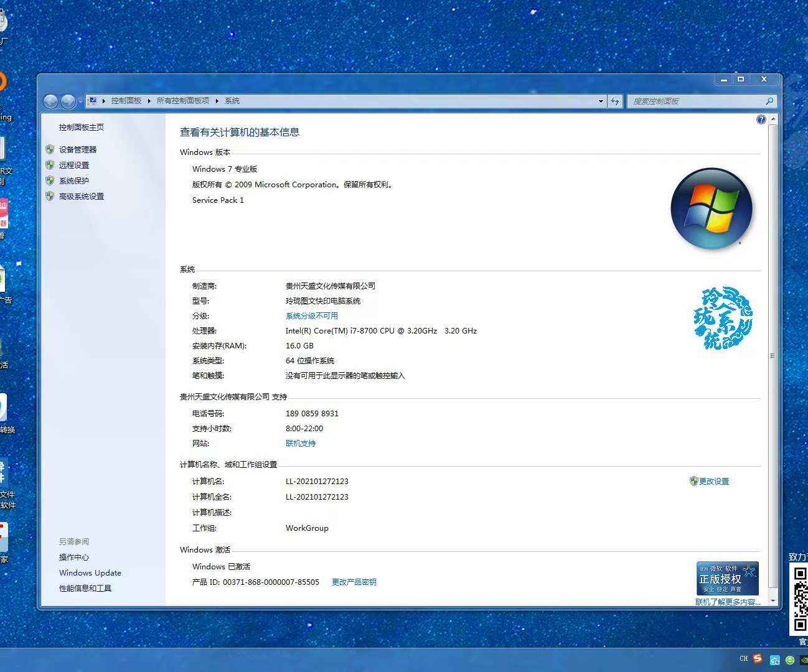Open the address bar history dropdown
Image resolution: width=808 pixels, height=672 pixels.
point(601,101)
